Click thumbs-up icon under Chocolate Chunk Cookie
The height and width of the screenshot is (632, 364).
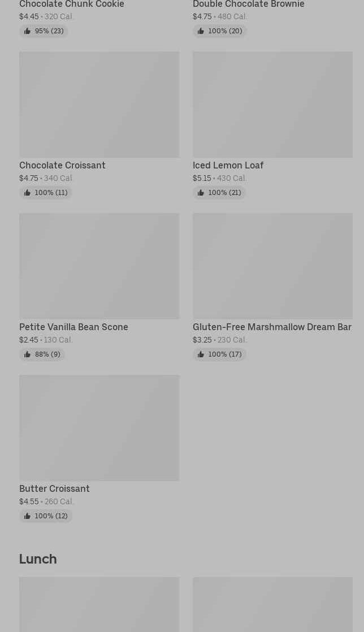tap(27, 31)
